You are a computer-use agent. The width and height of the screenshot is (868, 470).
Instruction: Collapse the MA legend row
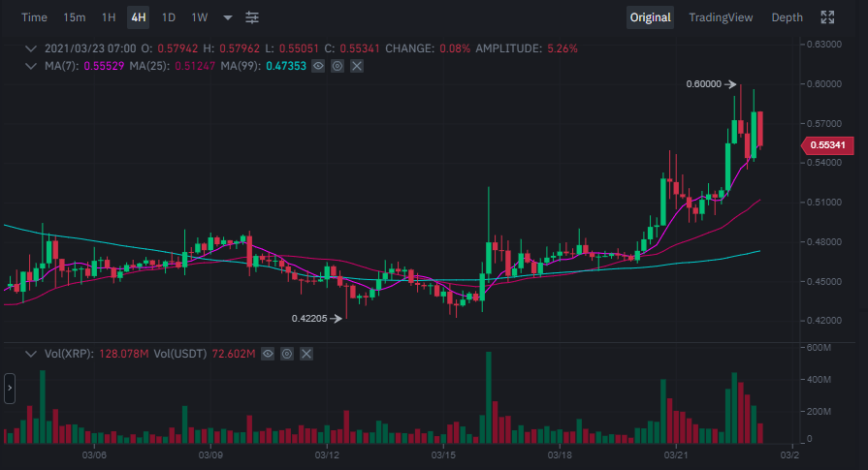point(31,66)
